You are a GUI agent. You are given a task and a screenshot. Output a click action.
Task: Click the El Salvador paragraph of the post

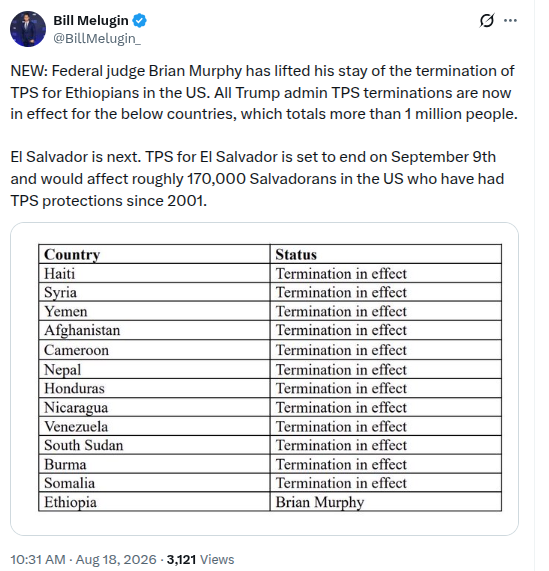[x=257, y=179]
